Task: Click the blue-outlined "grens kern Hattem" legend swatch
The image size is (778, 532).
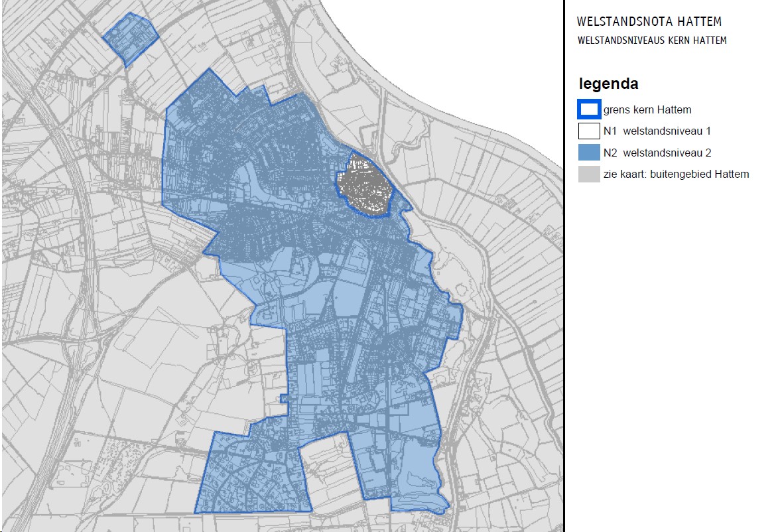Action: 589,109
